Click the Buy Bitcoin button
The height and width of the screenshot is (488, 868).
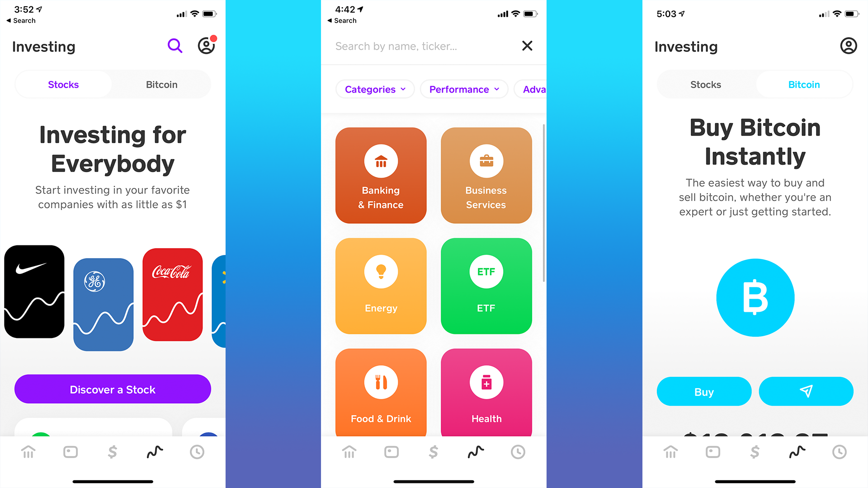tap(705, 391)
